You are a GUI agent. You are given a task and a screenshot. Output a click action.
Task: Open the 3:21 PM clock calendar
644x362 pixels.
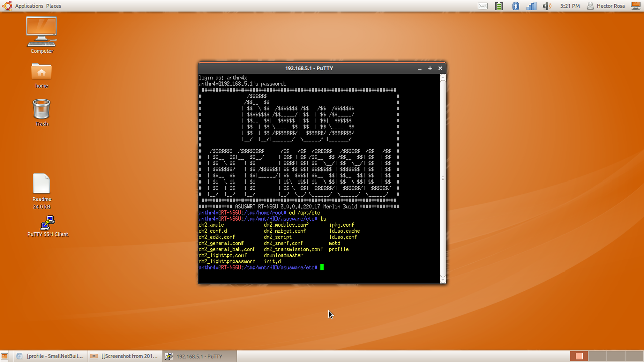570,6
